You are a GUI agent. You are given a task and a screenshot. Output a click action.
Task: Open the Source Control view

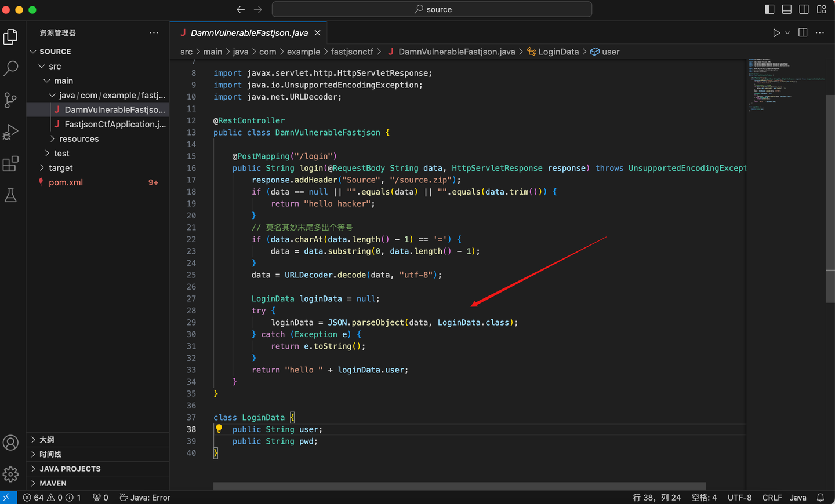pyautogui.click(x=11, y=100)
